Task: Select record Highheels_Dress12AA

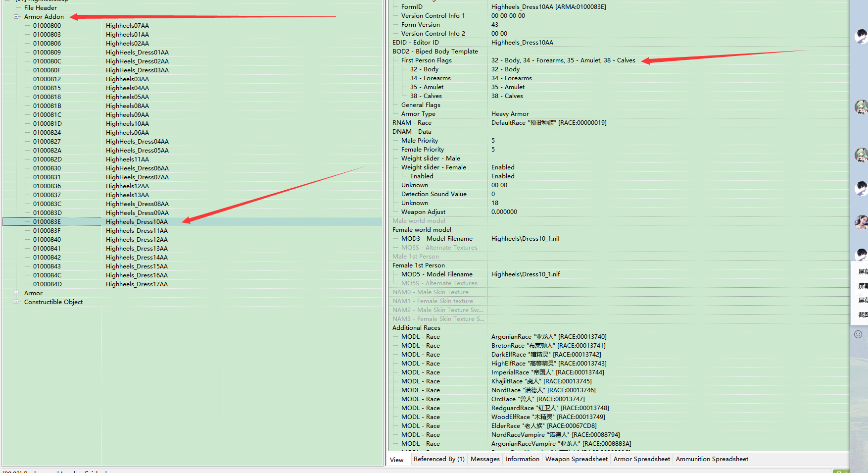Action: (x=137, y=239)
